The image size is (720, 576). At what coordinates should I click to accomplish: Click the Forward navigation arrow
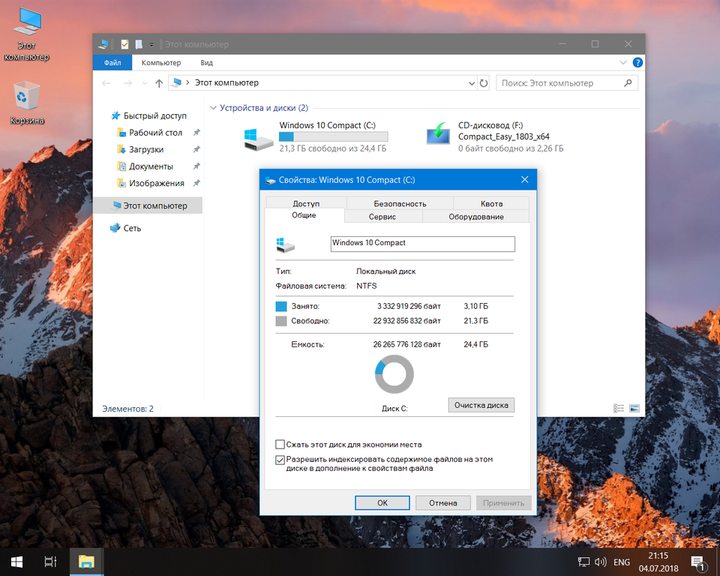[x=128, y=83]
